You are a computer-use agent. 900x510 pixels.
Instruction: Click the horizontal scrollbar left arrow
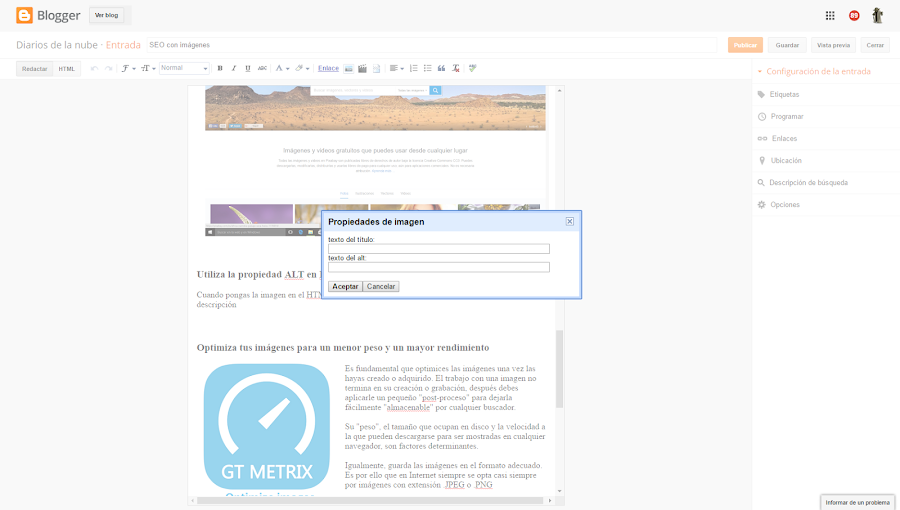[x=192, y=501]
